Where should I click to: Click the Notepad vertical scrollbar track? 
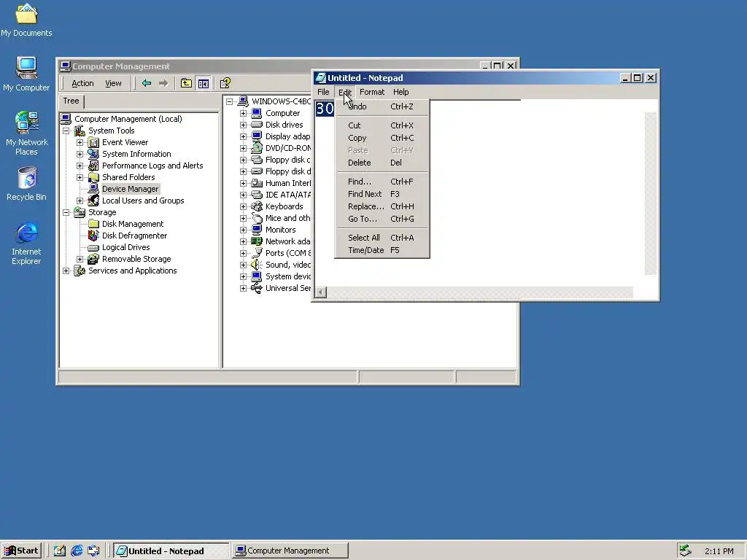point(650,193)
